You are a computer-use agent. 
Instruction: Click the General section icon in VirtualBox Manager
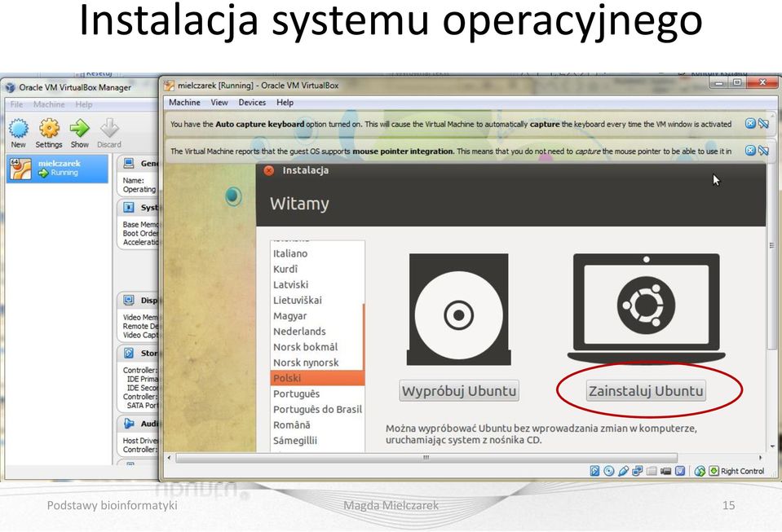tap(129, 164)
